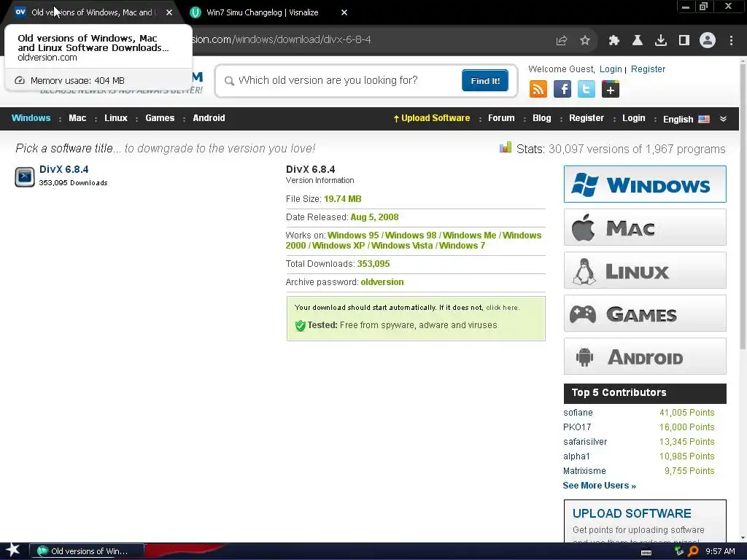Click the large Windows platform banner
The width and height of the screenshot is (747, 560).
click(x=645, y=184)
